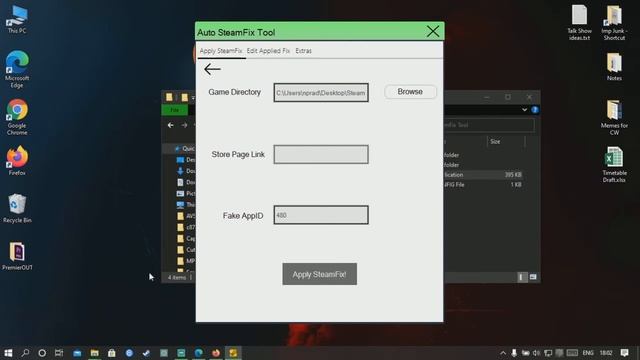Click the back arrow in Auto SteamFix Tool
640x360 pixels.
point(212,69)
